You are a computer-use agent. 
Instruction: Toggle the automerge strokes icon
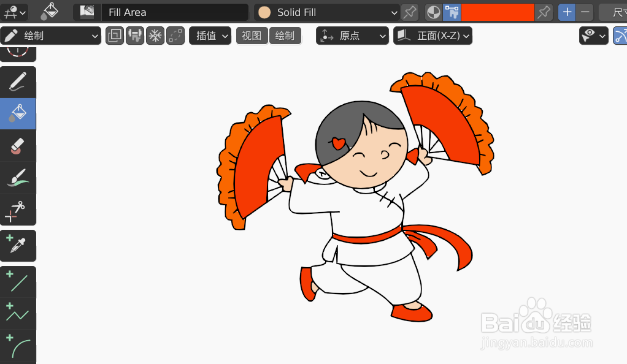[x=175, y=36]
